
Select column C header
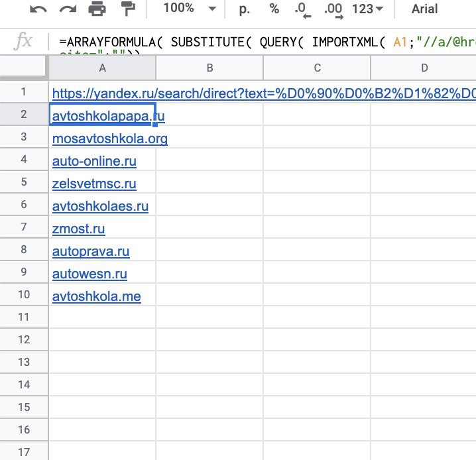pyautogui.click(x=317, y=68)
